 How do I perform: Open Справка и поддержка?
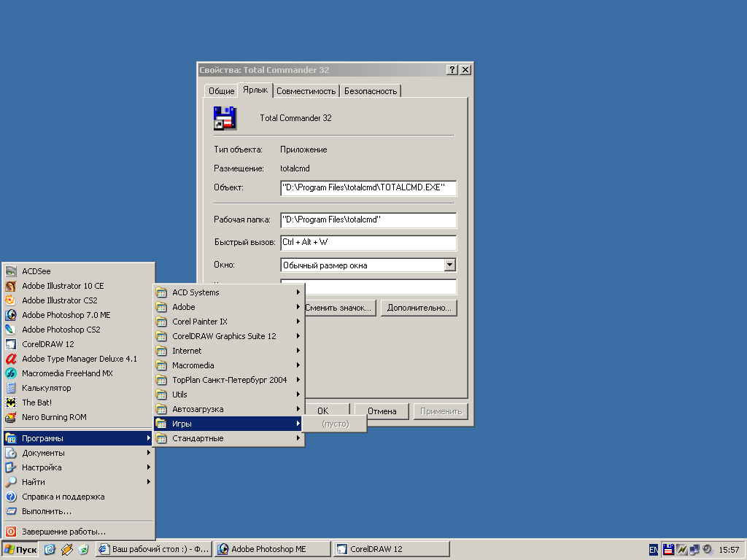tap(79, 497)
